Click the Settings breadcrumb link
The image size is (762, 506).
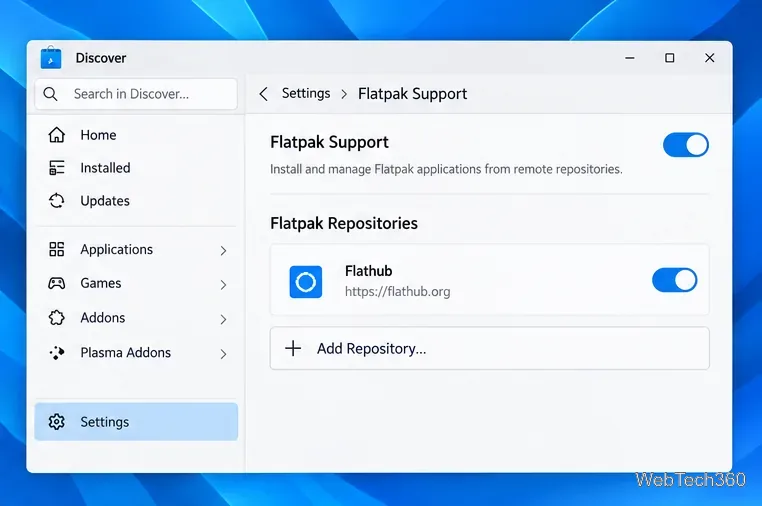coord(306,93)
